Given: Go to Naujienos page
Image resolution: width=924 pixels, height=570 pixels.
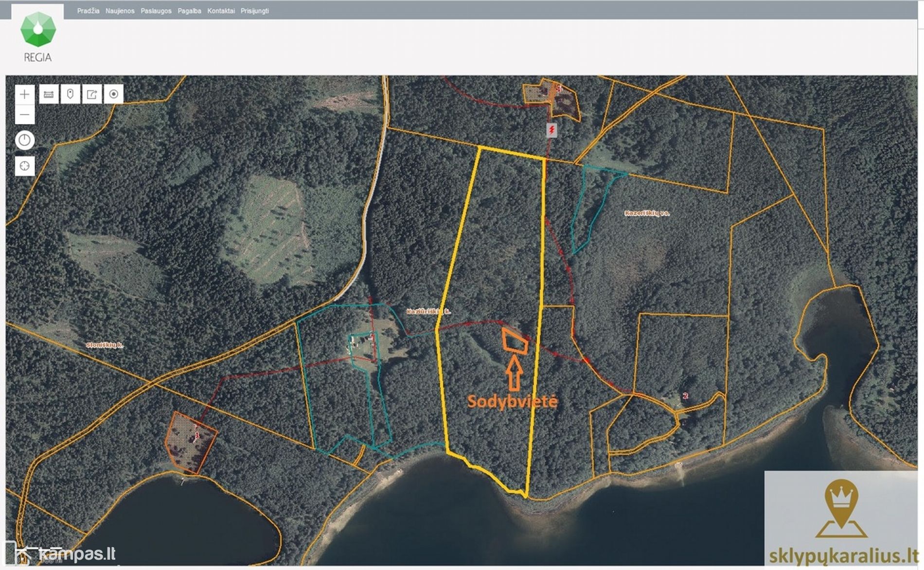Looking at the screenshot, I should pos(120,11).
